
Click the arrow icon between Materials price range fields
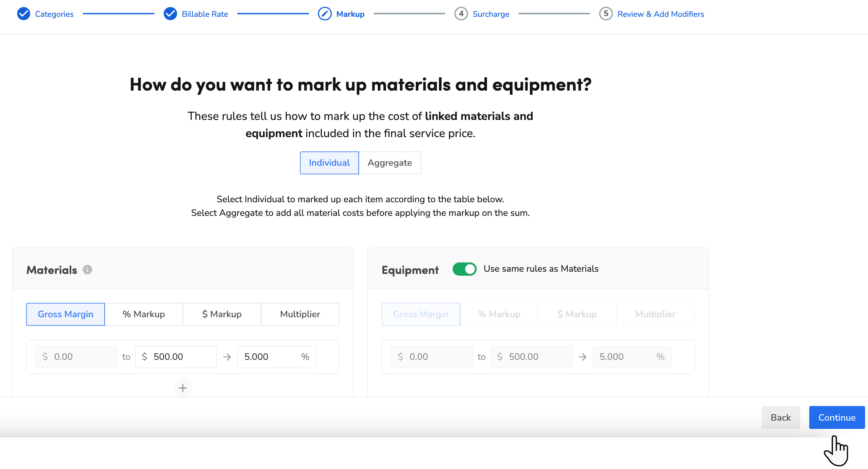227,357
